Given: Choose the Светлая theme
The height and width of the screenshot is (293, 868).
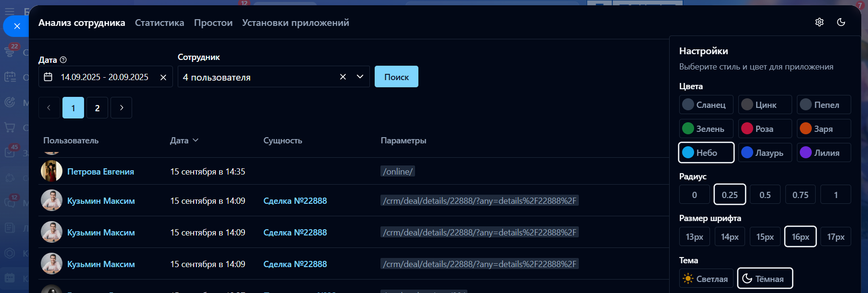Looking at the screenshot, I should coord(706,279).
